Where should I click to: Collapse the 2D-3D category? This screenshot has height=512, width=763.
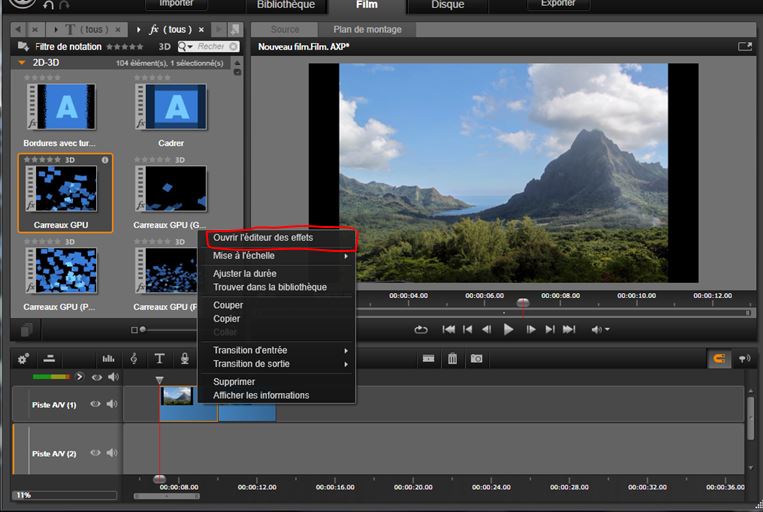tap(23, 62)
